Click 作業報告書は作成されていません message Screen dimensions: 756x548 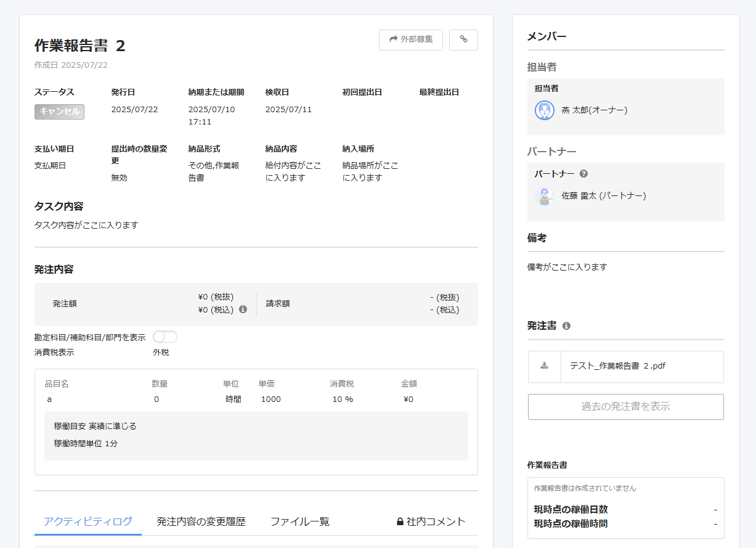pyautogui.click(x=585, y=488)
